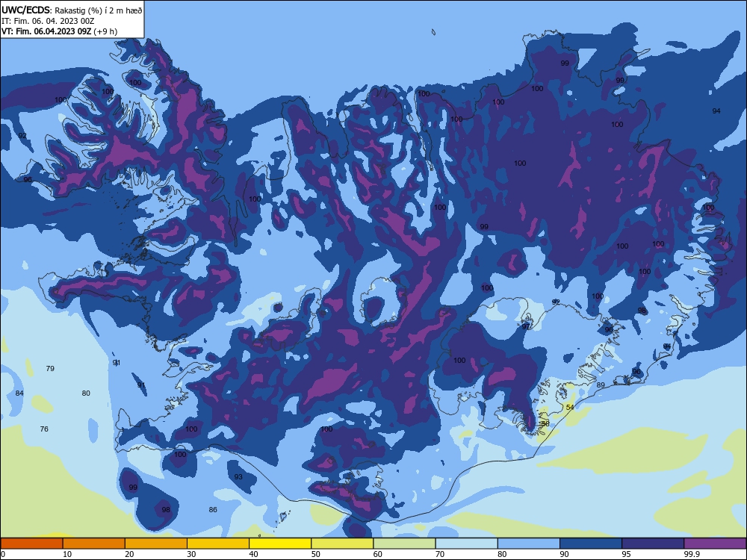This screenshot has height=560, width=747.
Task: Click the legend tick label '30'
Action: [x=191, y=554]
